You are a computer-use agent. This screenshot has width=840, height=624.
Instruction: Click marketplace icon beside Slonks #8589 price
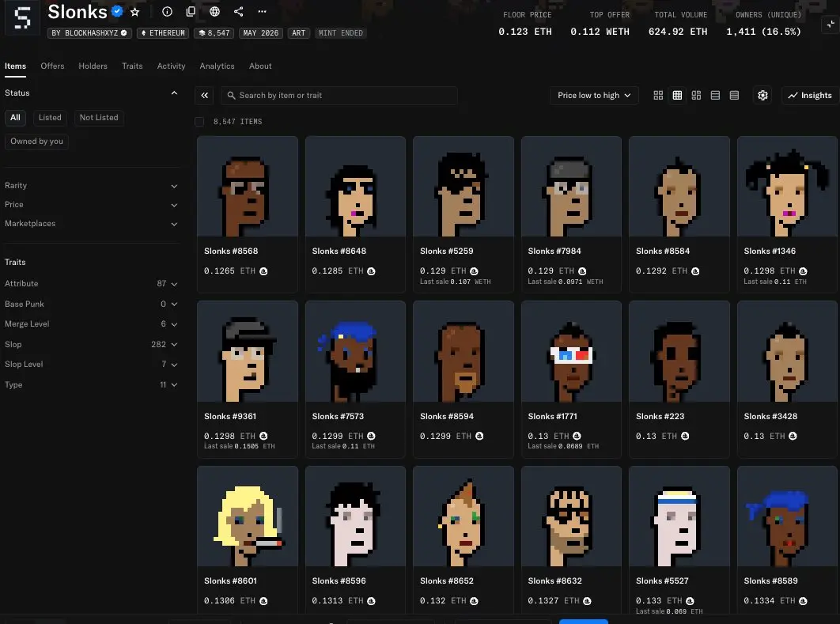803,601
